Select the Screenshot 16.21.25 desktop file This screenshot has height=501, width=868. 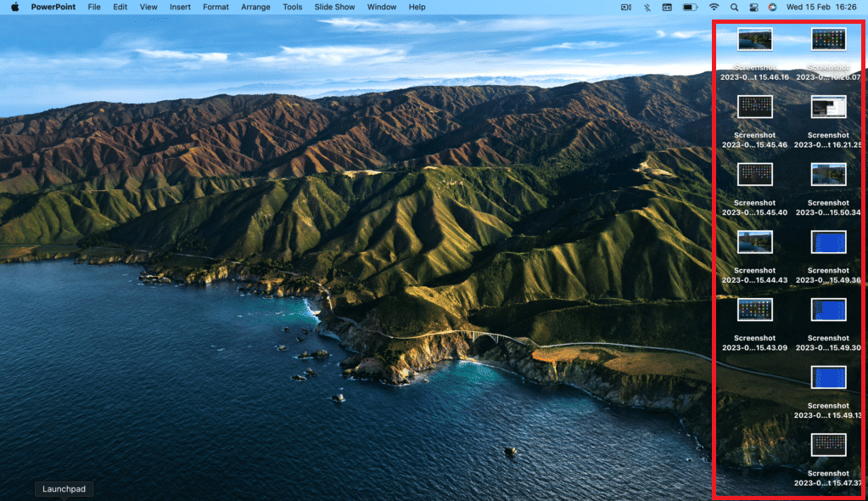pyautogui.click(x=828, y=106)
